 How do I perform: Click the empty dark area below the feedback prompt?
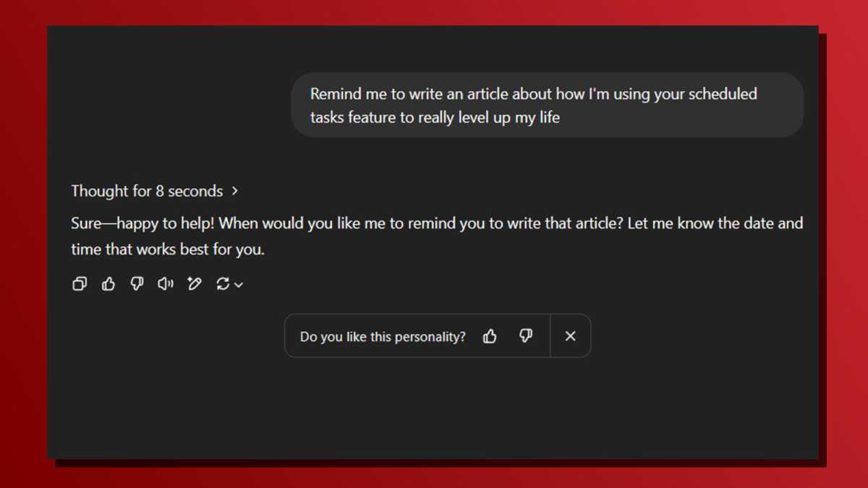[434, 412]
